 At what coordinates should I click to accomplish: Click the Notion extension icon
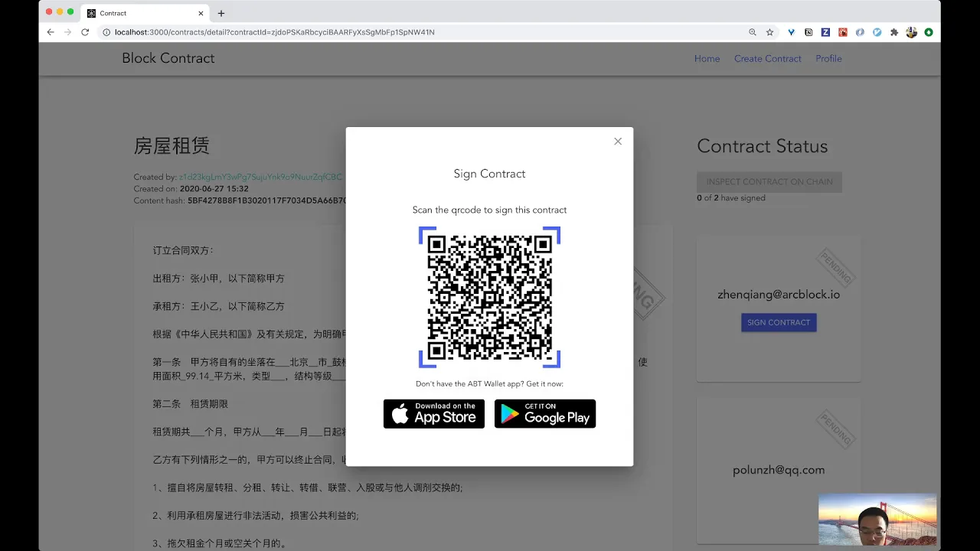808,32
